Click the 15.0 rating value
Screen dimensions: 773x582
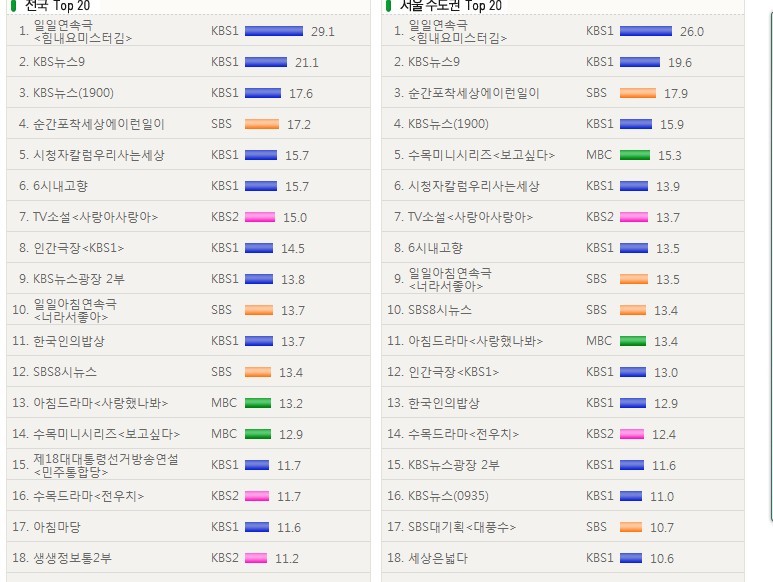(295, 218)
